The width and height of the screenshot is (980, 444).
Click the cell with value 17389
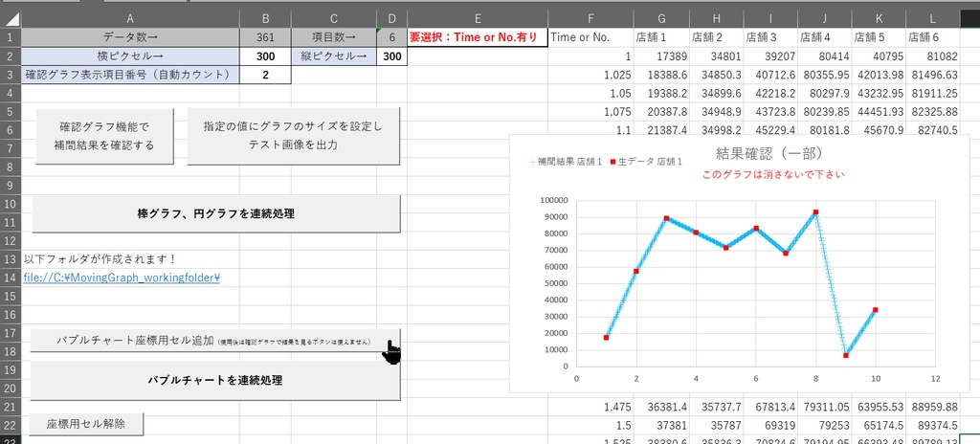[661, 56]
